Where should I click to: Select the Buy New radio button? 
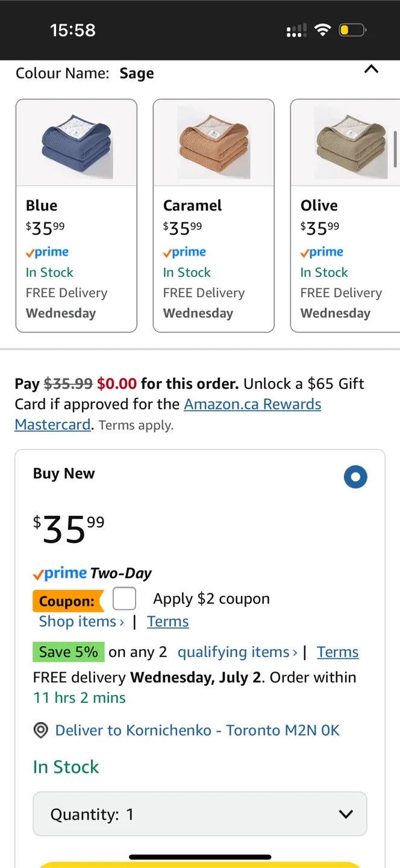point(355,477)
